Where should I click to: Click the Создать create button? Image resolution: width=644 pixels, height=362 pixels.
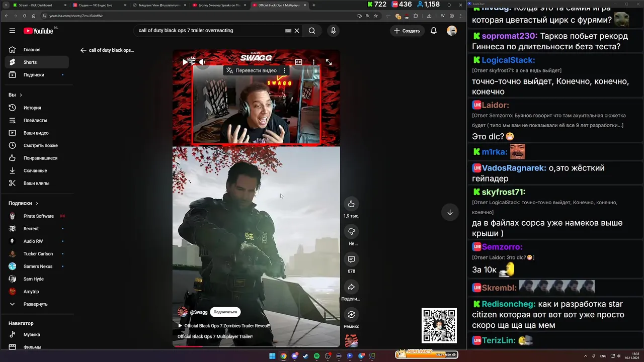[407, 31]
